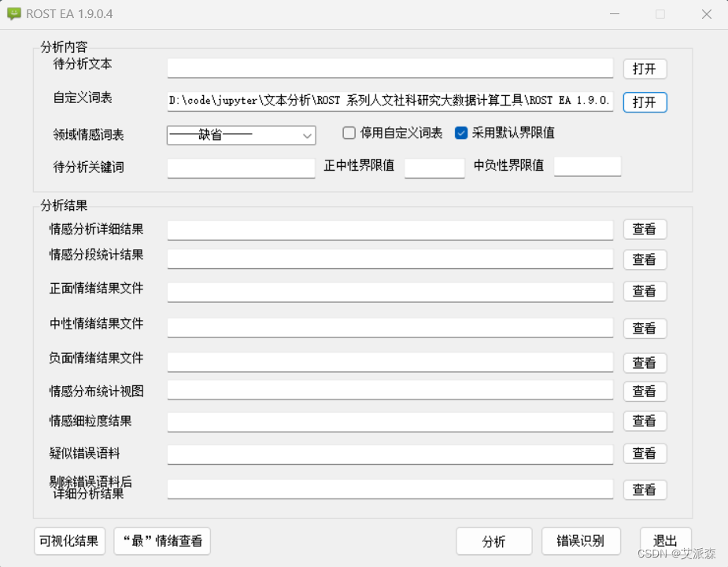The image size is (728, 567).
Task: Click the 疑似错误语料 output field
Action: coord(390,455)
